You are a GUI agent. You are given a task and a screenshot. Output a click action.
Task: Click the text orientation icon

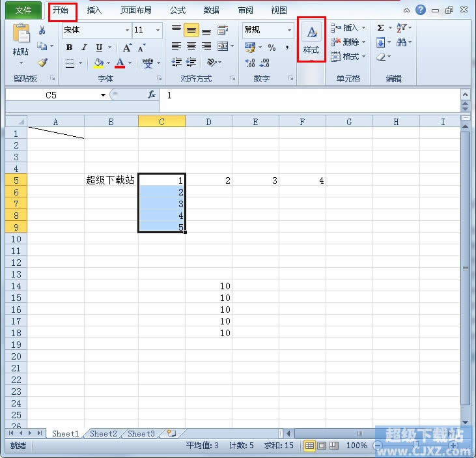[212, 63]
